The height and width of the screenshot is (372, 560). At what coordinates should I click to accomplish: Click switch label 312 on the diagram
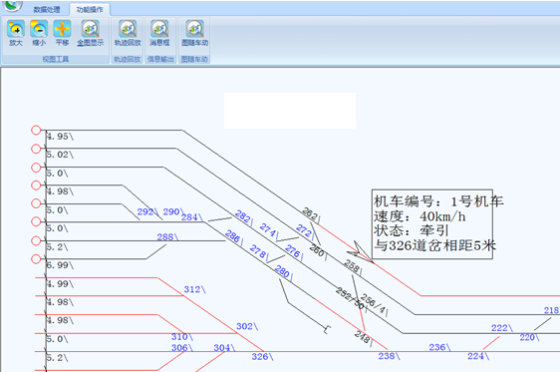pos(194,289)
